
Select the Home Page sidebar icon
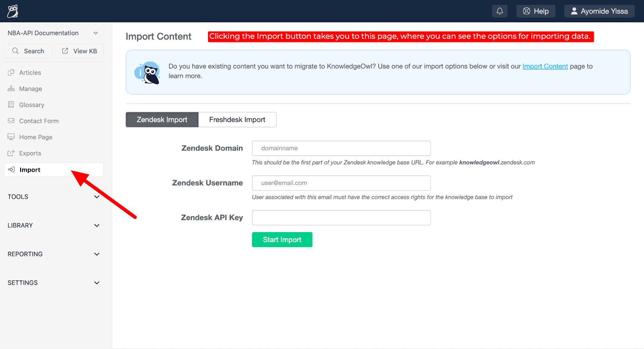click(11, 137)
